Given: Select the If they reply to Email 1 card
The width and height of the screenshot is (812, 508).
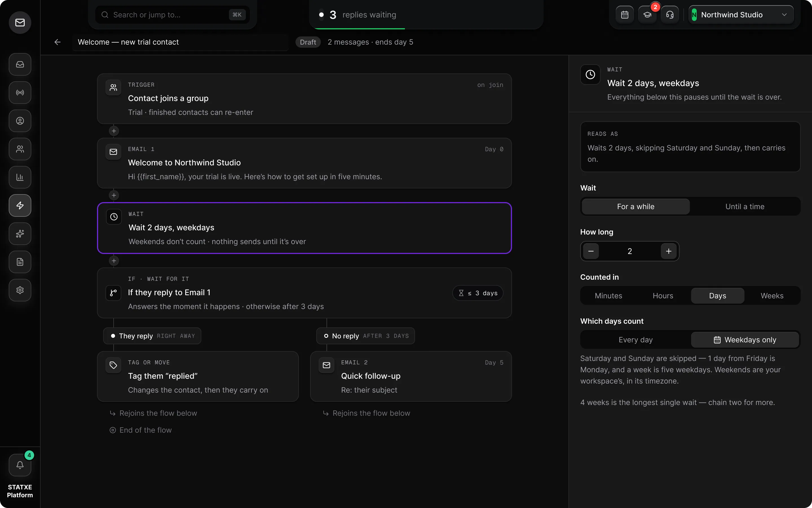Looking at the screenshot, I should pyautogui.click(x=304, y=293).
